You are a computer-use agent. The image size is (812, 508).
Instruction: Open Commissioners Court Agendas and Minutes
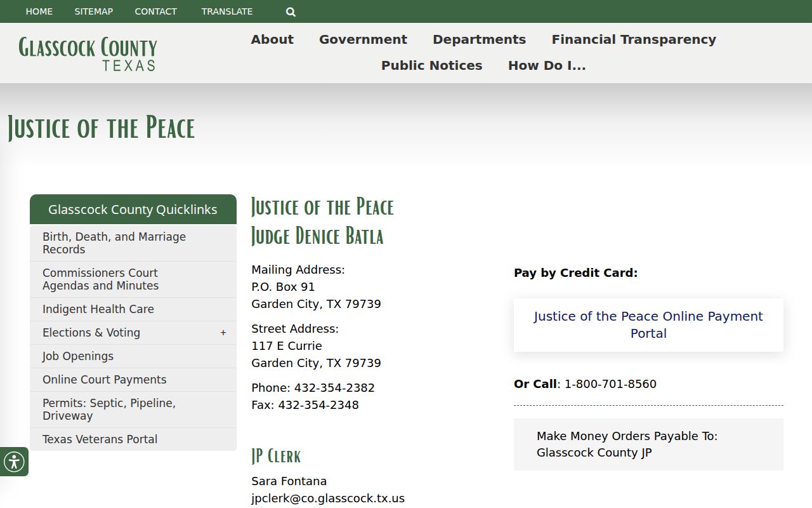(x=133, y=279)
